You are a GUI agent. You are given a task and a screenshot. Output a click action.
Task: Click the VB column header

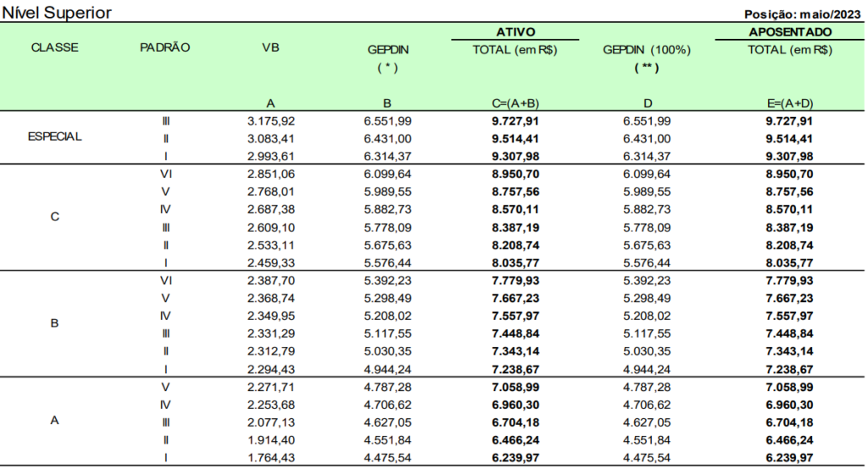pos(271,48)
